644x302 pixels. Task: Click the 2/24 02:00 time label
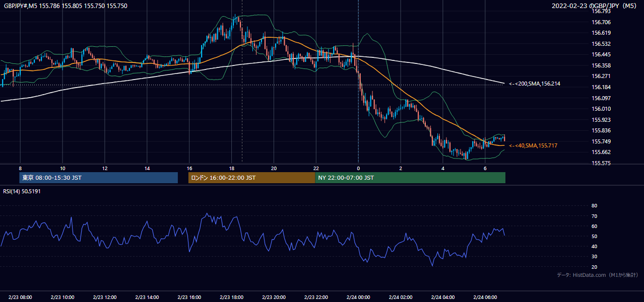pos(401,297)
